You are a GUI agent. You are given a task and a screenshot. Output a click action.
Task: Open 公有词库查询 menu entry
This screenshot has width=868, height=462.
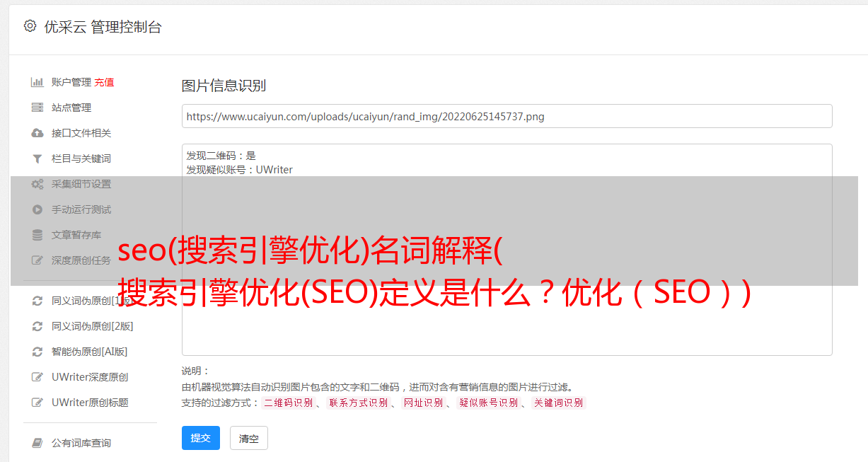[x=81, y=443]
